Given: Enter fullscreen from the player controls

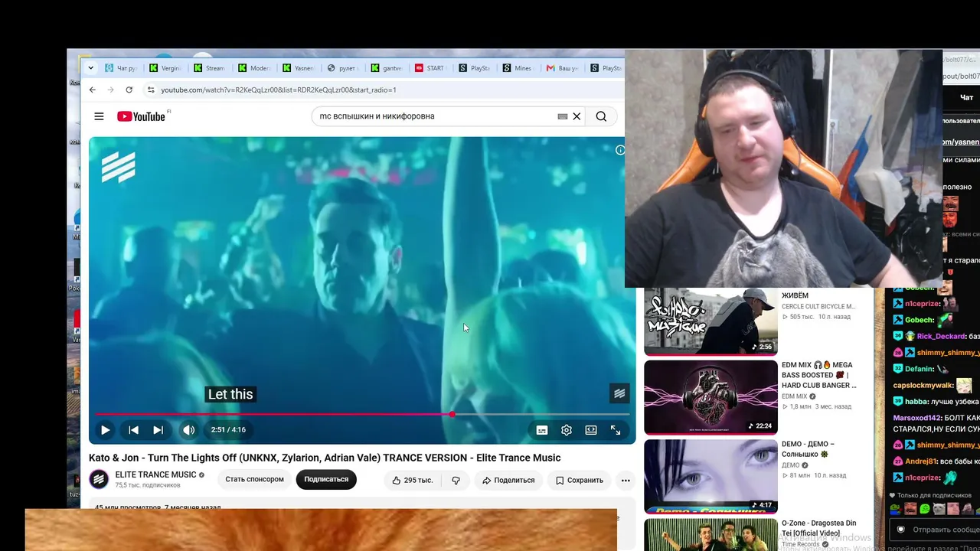Looking at the screenshot, I should coord(616,430).
